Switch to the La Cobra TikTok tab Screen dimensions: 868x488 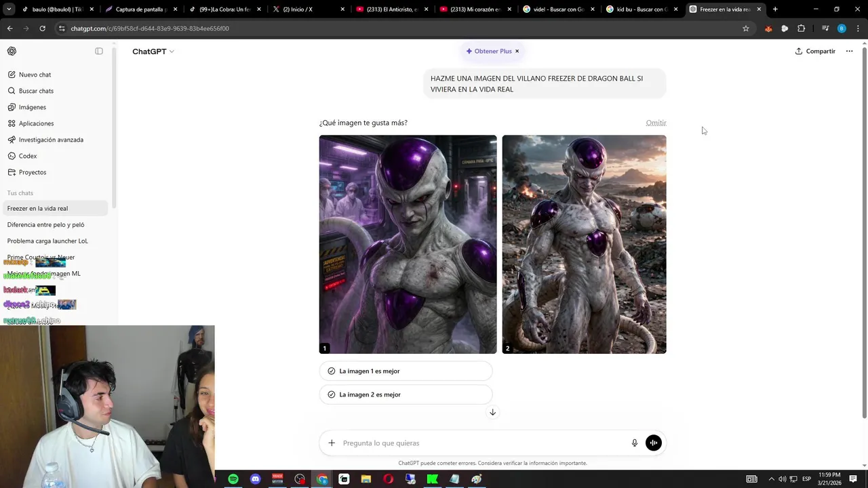click(226, 9)
